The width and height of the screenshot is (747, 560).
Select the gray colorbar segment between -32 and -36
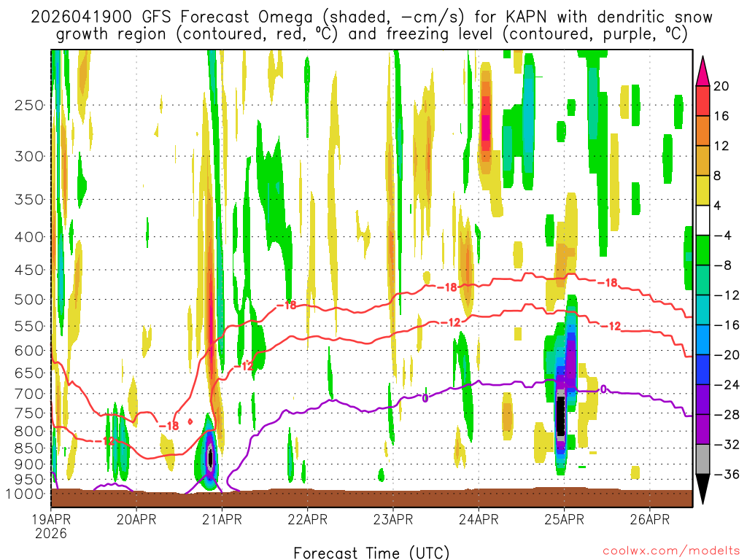click(x=703, y=459)
